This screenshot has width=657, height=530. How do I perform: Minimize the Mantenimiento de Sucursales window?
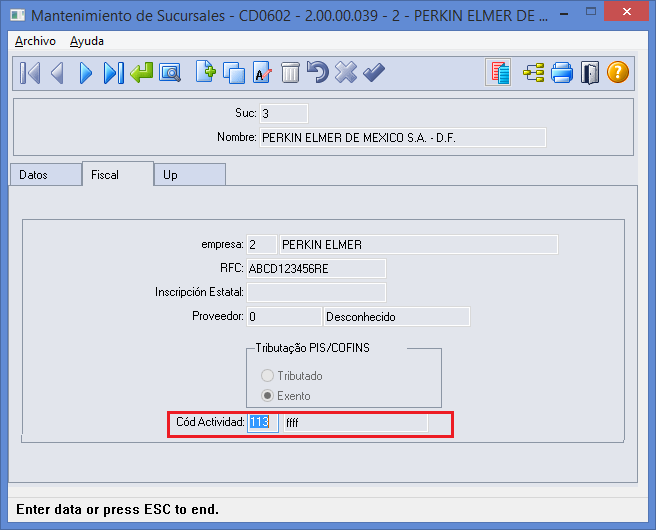tap(564, 14)
